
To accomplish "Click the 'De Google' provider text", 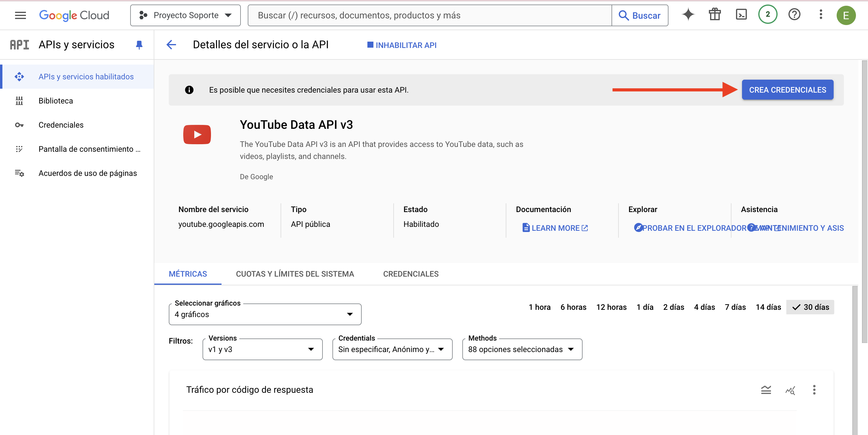I will point(256,177).
